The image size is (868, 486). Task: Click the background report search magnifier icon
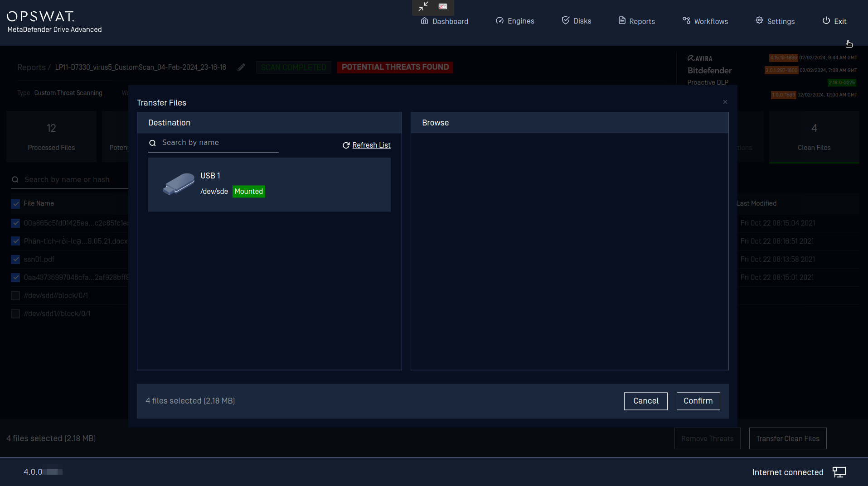click(15, 180)
